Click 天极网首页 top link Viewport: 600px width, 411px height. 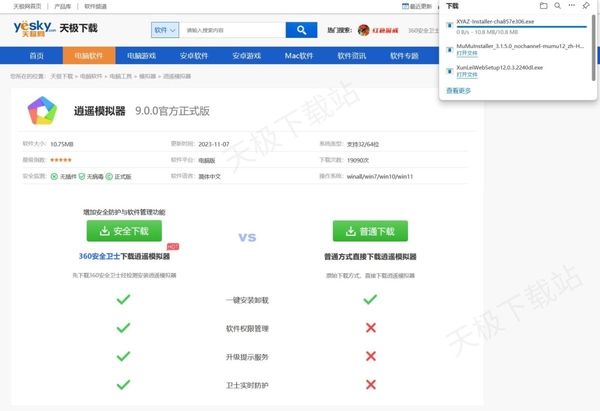point(28,6)
